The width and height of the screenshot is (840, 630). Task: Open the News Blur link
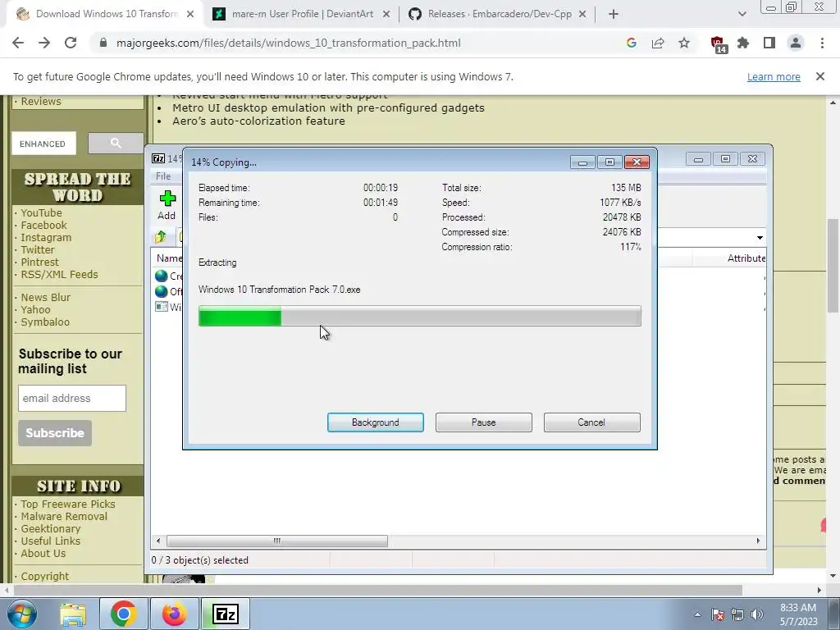pos(46,297)
